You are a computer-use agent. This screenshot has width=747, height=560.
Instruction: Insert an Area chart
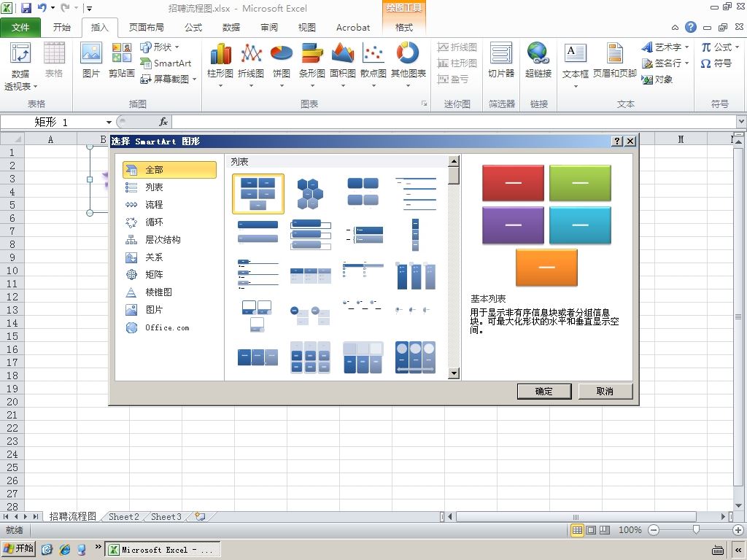click(343, 64)
